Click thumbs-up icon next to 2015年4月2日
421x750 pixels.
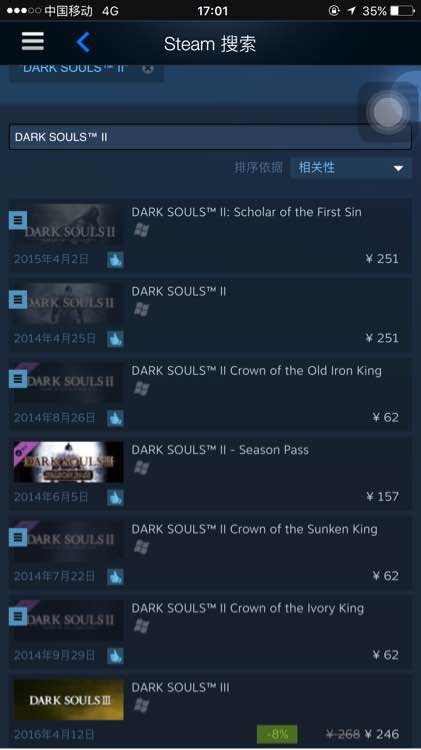click(x=115, y=260)
